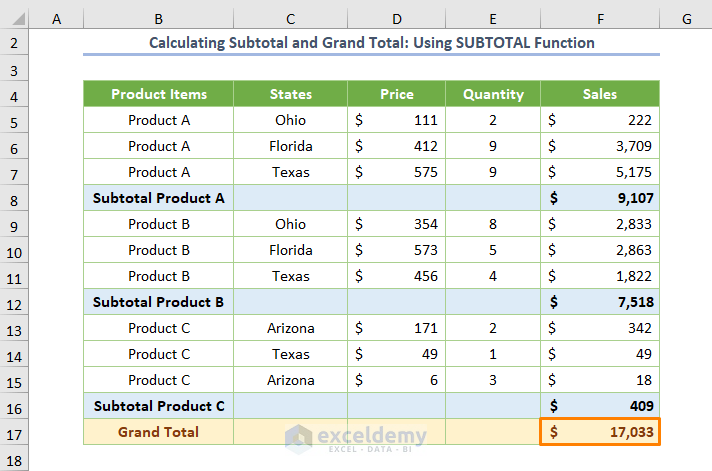Click the Subtotal Product A label cell
The image size is (712, 471).
(158, 198)
